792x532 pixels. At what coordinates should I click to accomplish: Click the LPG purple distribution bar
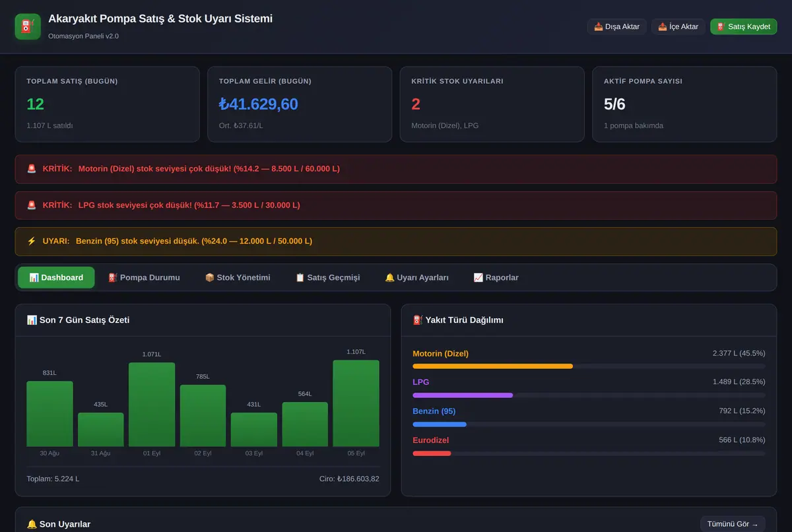pos(463,395)
